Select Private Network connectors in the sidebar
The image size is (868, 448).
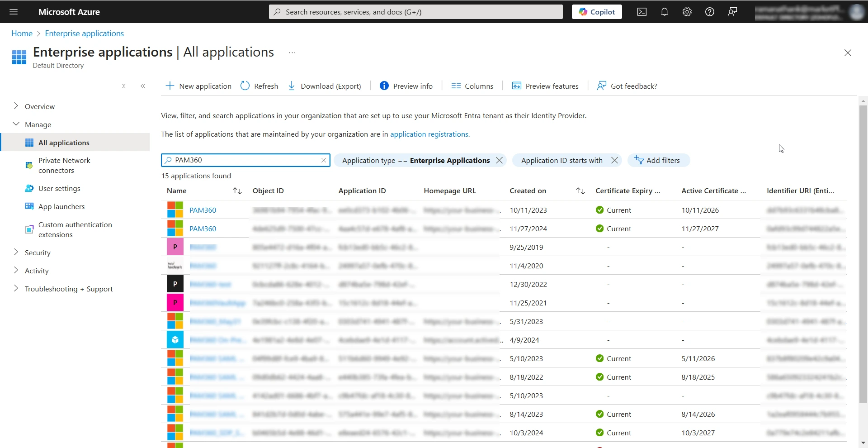pyautogui.click(x=64, y=165)
